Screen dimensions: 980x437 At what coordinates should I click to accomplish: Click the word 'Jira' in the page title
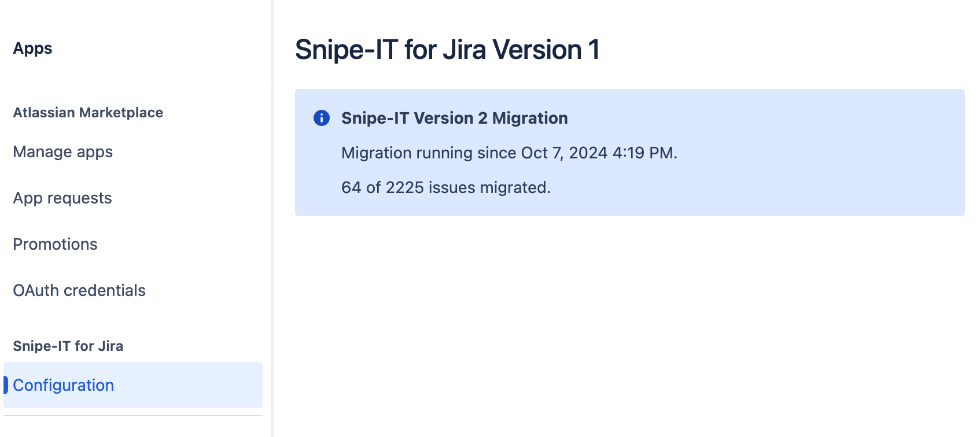click(x=465, y=50)
